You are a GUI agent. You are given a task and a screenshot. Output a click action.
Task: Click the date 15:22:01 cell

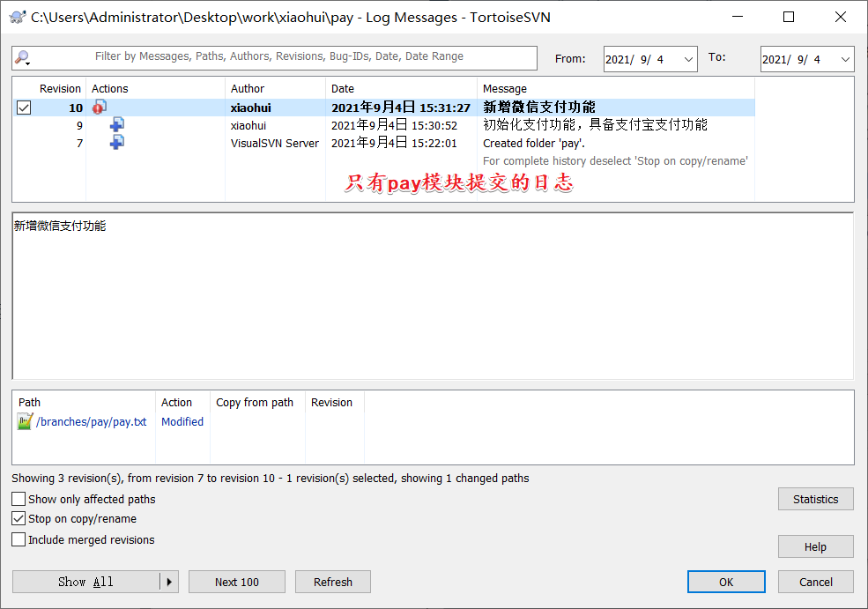[394, 144]
